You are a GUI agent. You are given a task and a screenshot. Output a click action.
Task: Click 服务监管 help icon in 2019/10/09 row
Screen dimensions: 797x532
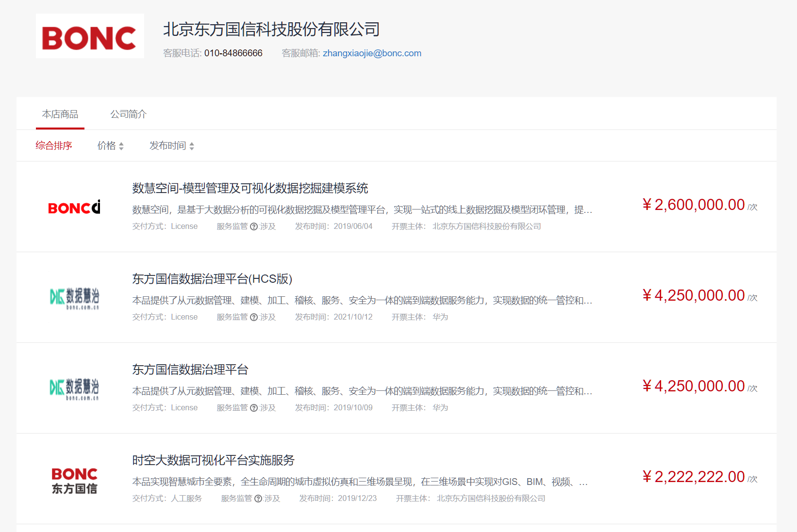coord(254,408)
